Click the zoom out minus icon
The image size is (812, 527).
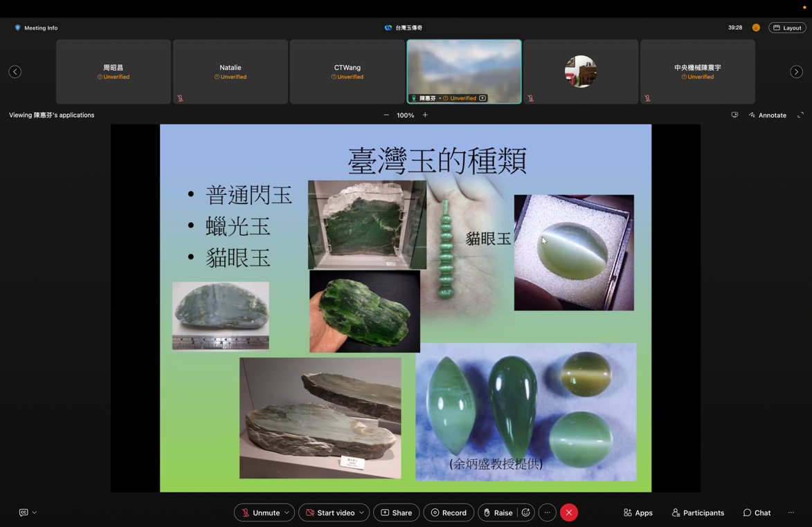386,115
